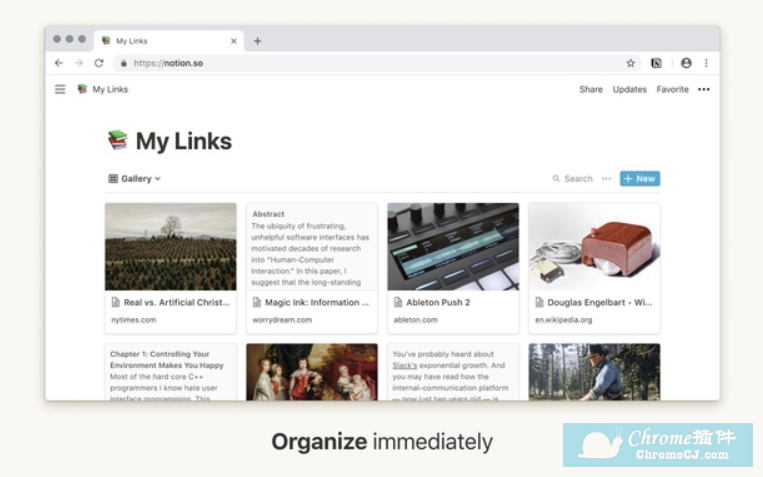Screen dimensions: 763x477
Task: Reload the page with refresh icon
Action: tap(99, 63)
